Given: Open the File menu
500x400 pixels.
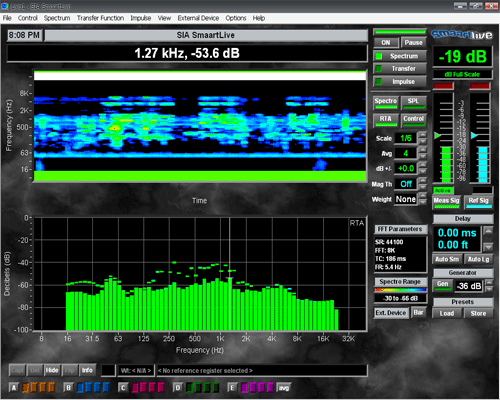Looking at the screenshot, I should tap(7, 18).
